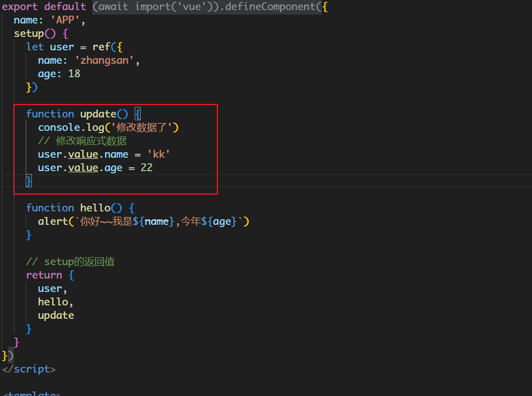Click the closing </script> tag
The width and height of the screenshot is (532, 396).
[29, 369]
